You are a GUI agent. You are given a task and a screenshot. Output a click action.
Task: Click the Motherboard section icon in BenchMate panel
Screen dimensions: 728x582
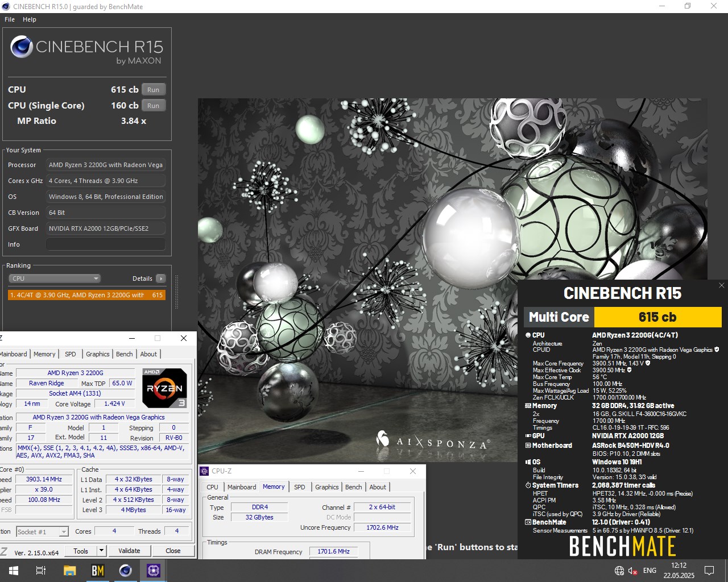[x=528, y=446]
